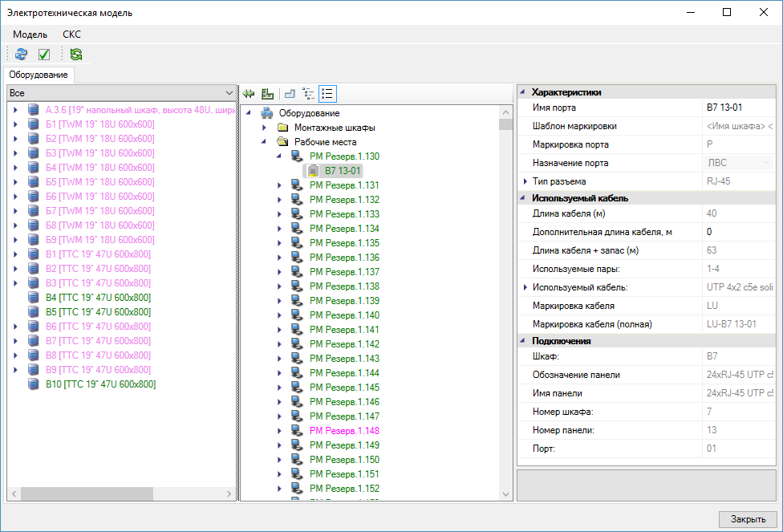This screenshot has width=783, height=532.
Task: Click the rack icon of В10 cabinet
Action: [x=34, y=384]
